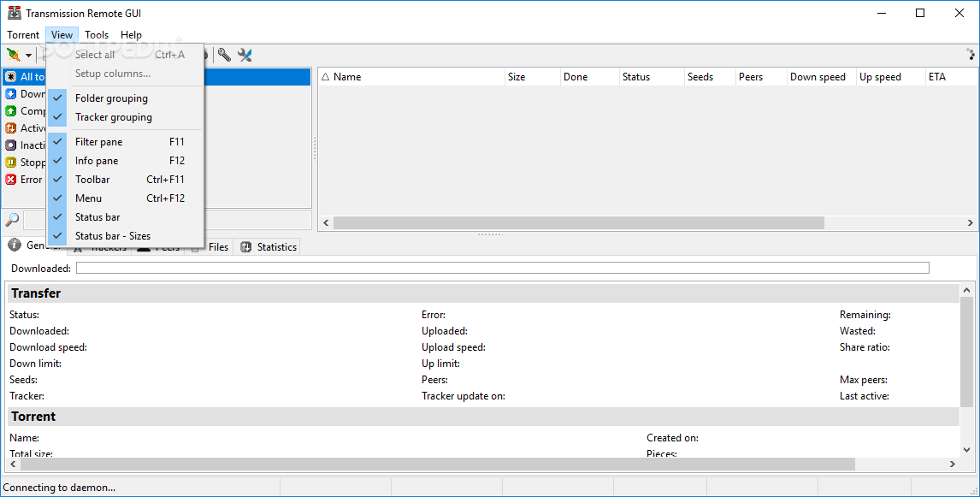980x497 pixels.
Task: Click the Transmission Remote GUI title icon
Action: pos(14,13)
